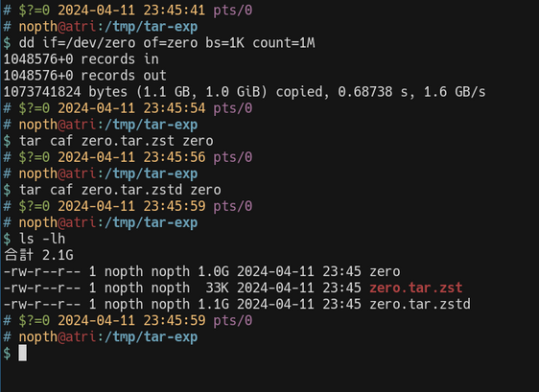This screenshot has height=392, width=539.
Task: Click the red zero.tar.zst filename
Action: (x=415, y=288)
